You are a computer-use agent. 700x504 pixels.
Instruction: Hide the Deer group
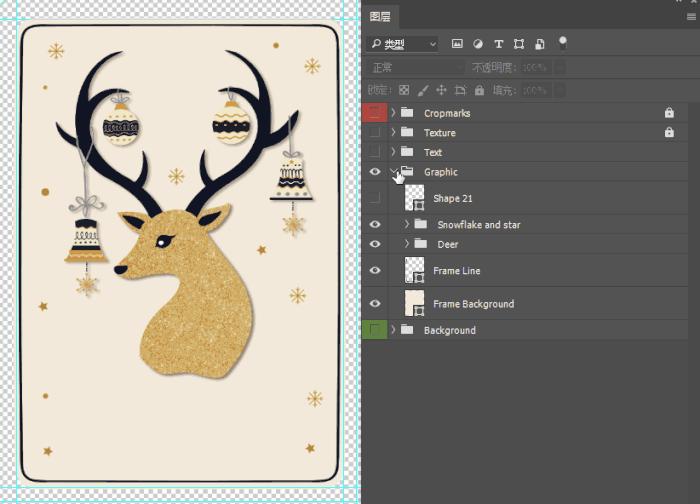375,244
